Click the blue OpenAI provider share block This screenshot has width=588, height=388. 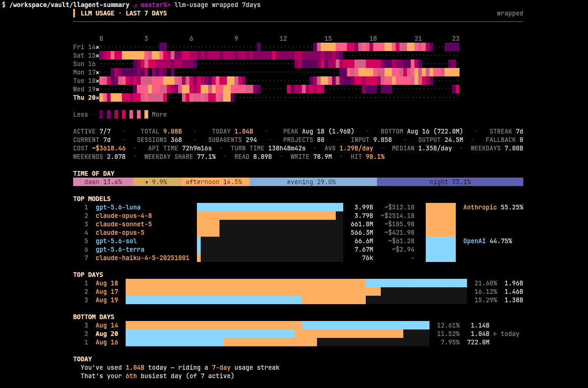pos(441,249)
